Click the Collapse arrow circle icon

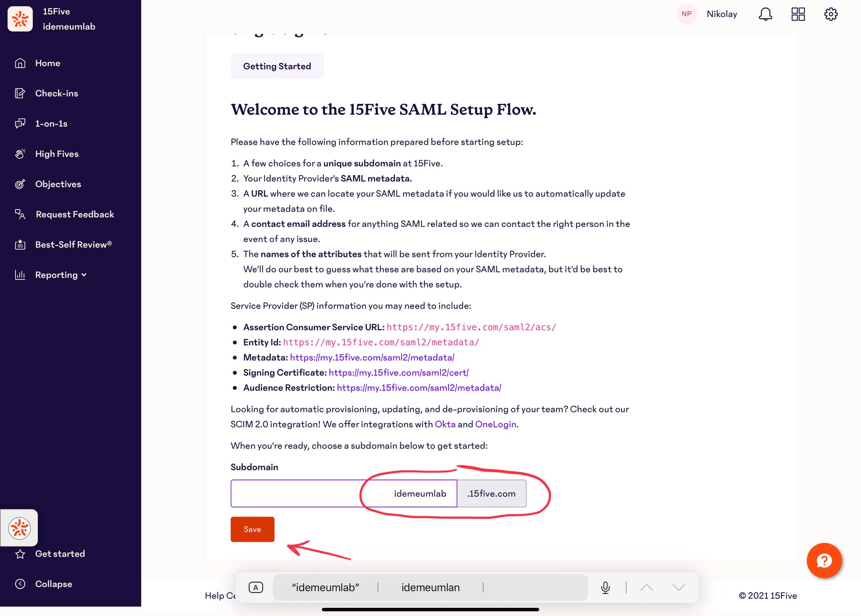point(20,584)
